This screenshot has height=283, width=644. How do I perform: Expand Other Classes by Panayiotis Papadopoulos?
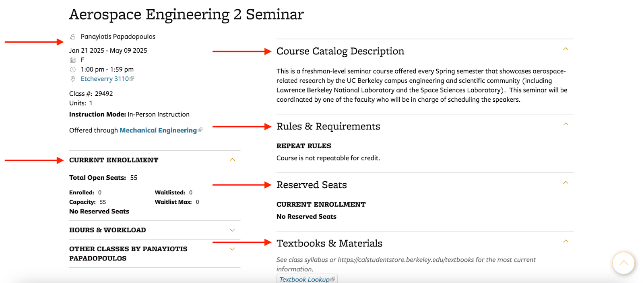232,249
